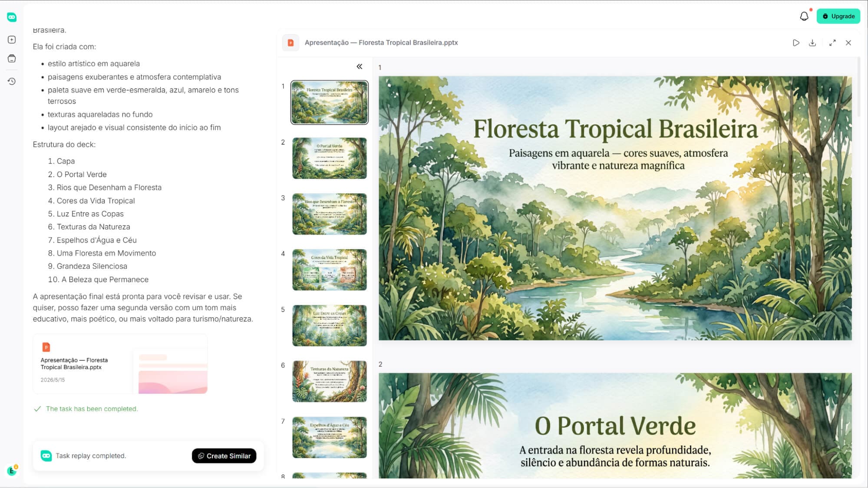Open notifications bell
The height and width of the screenshot is (488, 868).
(804, 16)
